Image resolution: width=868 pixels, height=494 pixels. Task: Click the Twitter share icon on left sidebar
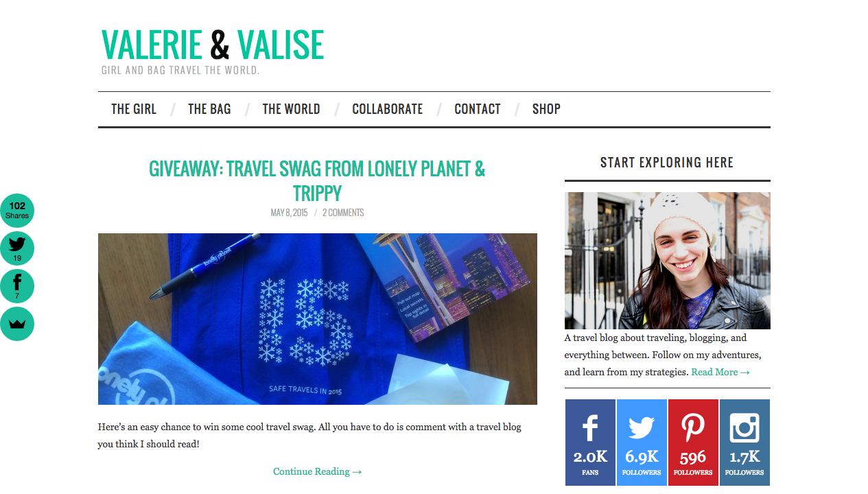pos(17,248)
